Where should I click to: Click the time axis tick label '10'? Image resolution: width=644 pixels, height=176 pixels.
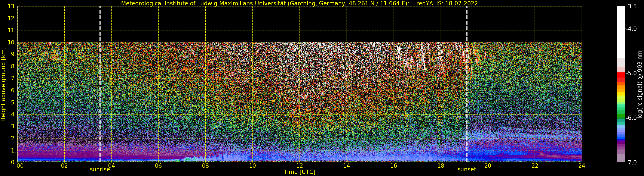click(x=252, y=166)
